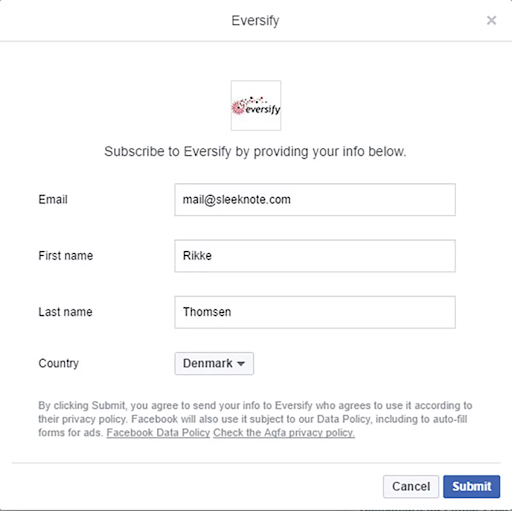Click the Email field label
The width and height of the screenshot is (512, 511).
(53, 199)
